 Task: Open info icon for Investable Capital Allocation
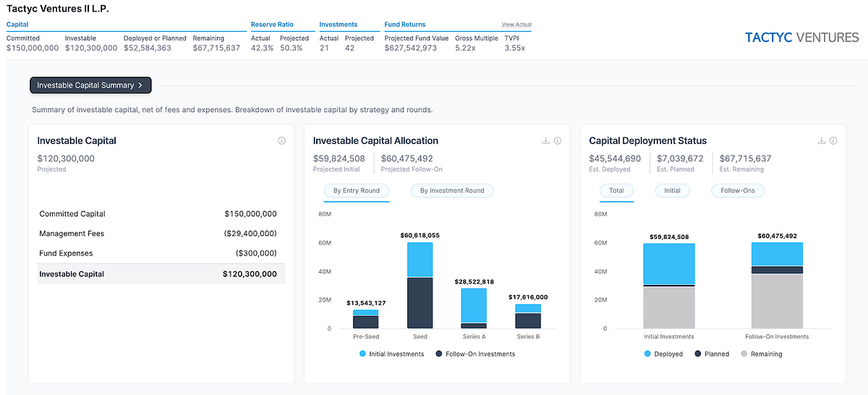[x=558, y=141]
